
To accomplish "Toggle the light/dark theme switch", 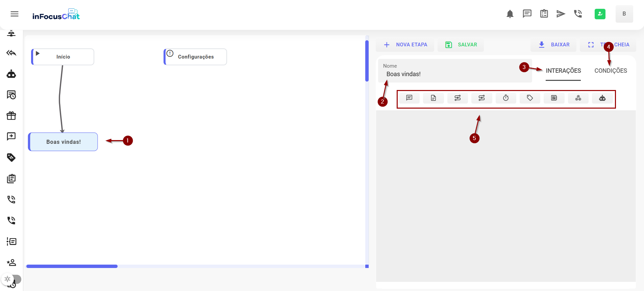I will 11,279.
